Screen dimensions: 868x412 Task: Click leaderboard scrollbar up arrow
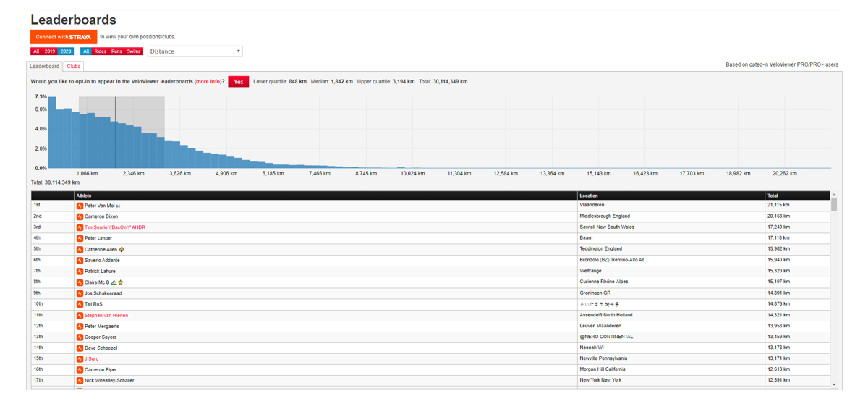[834, 195]
